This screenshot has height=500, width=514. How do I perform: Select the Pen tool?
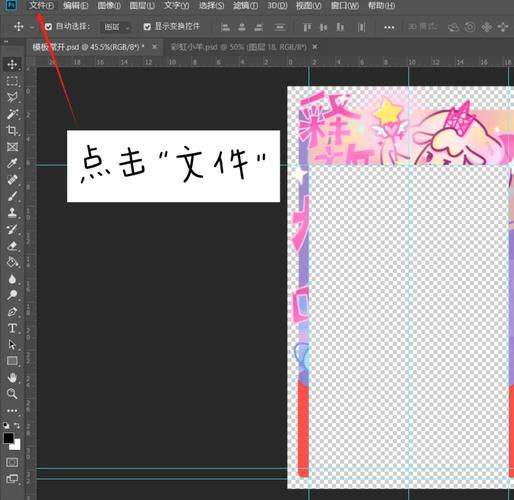coord(12,312)
